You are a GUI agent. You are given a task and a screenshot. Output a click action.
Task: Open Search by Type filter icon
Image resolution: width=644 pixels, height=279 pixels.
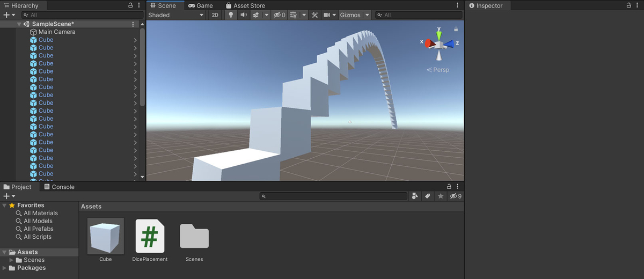tap(415, 196)
